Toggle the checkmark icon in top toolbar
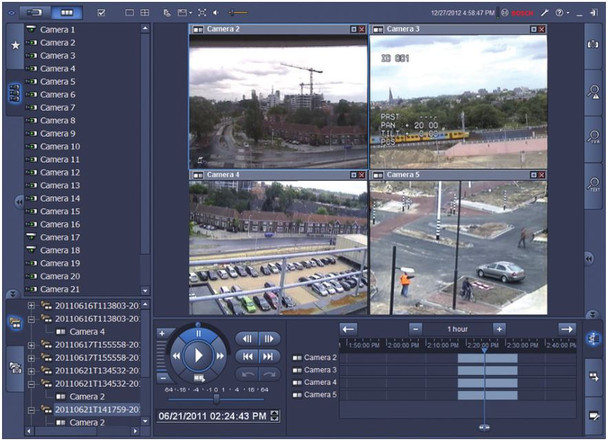 (101, 13)
